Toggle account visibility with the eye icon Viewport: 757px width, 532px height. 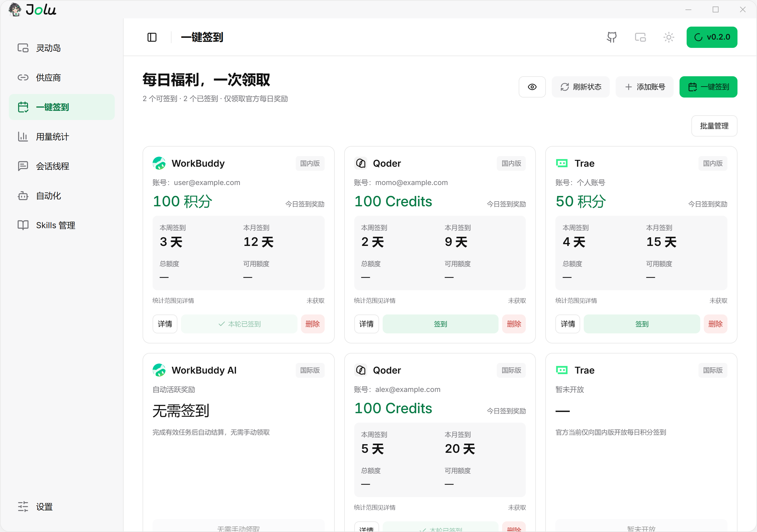(x=532, y=87)
